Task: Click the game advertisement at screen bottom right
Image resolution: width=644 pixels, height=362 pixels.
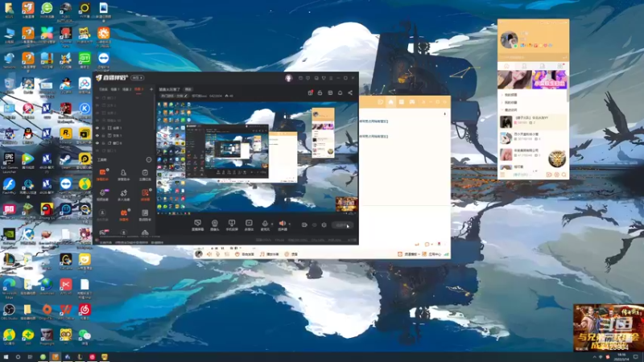Action: (609, 328)
